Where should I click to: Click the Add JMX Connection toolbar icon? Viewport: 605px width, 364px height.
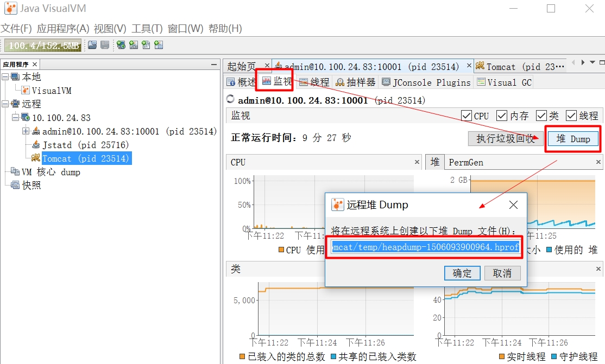(x=134, y=45)
